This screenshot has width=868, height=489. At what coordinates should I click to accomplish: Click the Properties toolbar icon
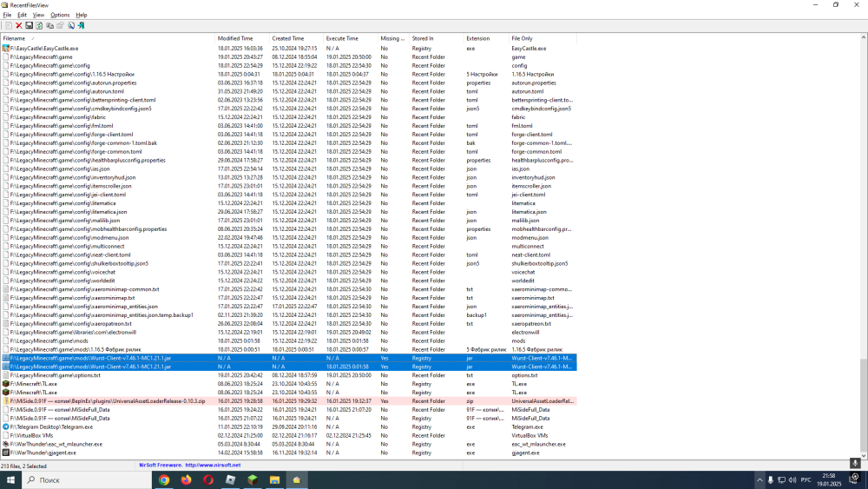(61, 25)
